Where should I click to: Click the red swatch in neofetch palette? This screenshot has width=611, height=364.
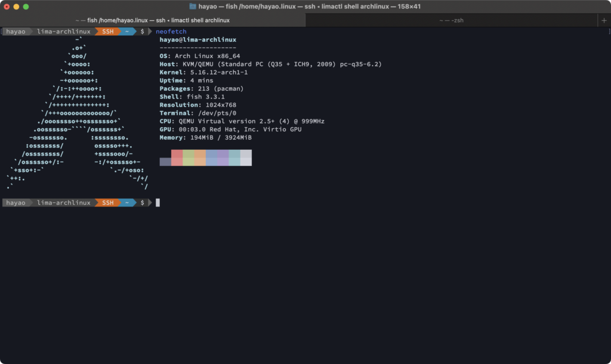[x=177, y=158]
